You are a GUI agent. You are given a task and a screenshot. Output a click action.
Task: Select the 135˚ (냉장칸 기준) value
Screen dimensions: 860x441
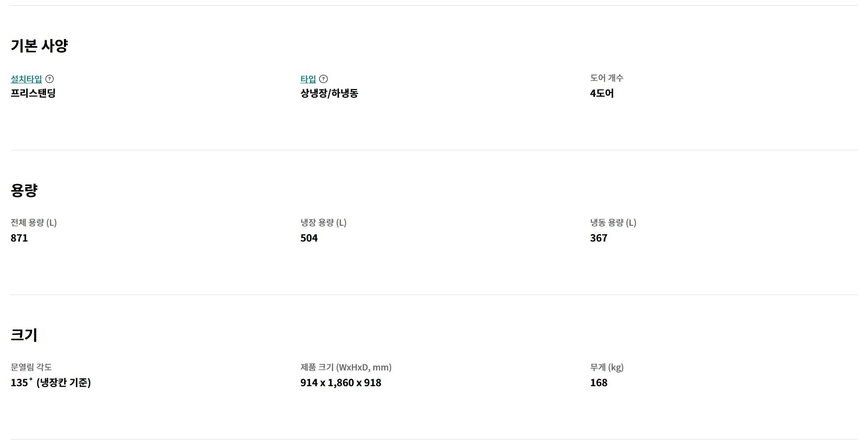51,382
